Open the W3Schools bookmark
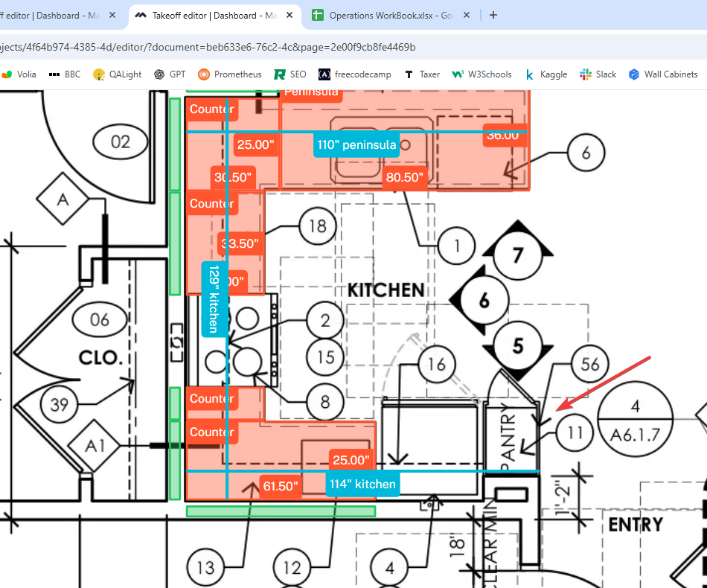Image resolution: width=707 pixels, height=588 pixels. pos(482,74)
